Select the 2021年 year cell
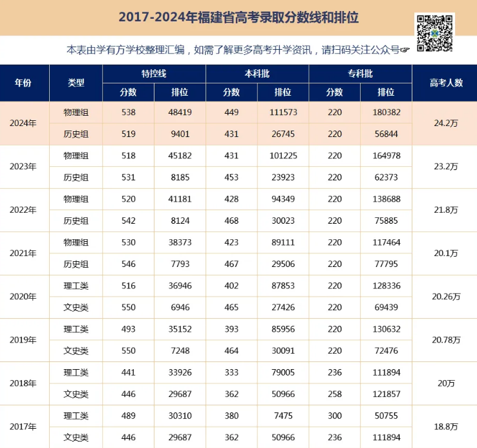Viewport: 477px width, 448px height. 23,253
